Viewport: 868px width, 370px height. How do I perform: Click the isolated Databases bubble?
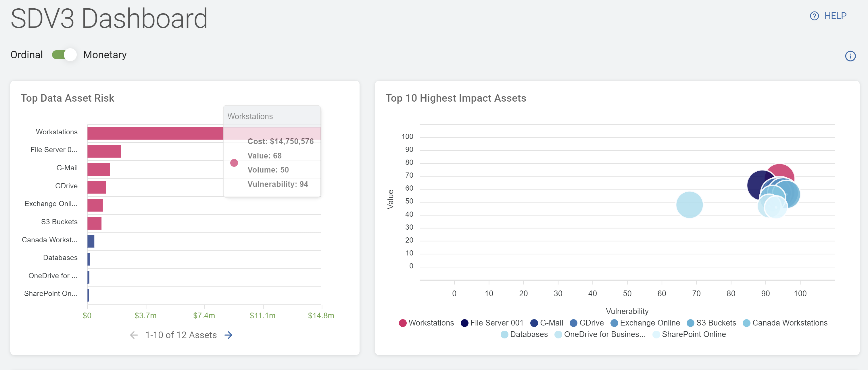[689, 204]
